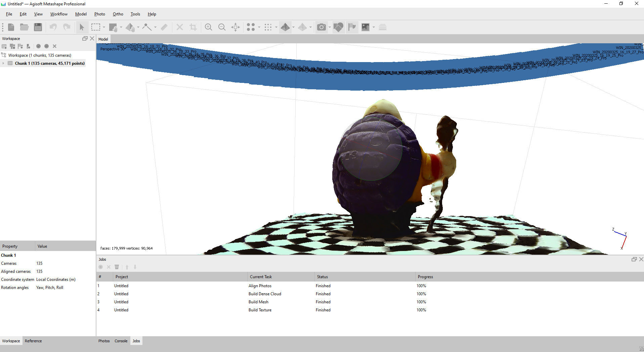Remove items with the Workspace X icon
This screenshot has height=352, width=644.
click(54, 46)
